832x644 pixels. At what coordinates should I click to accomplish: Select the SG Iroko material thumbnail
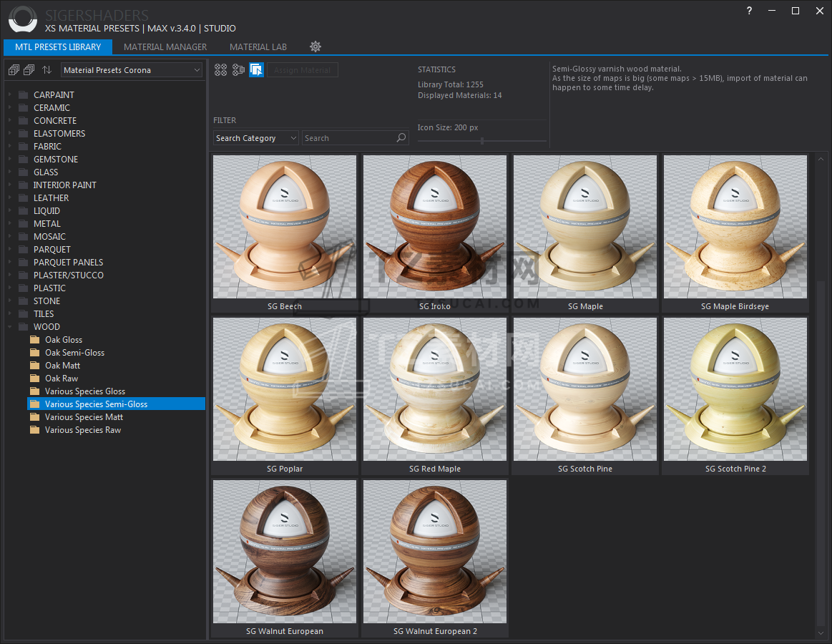(x=434, y=227)
